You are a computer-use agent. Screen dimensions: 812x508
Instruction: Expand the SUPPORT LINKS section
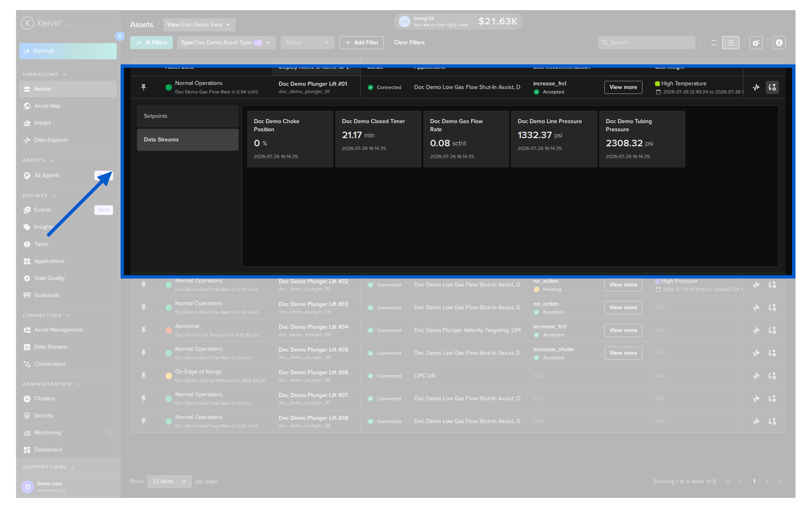[49, 467]
